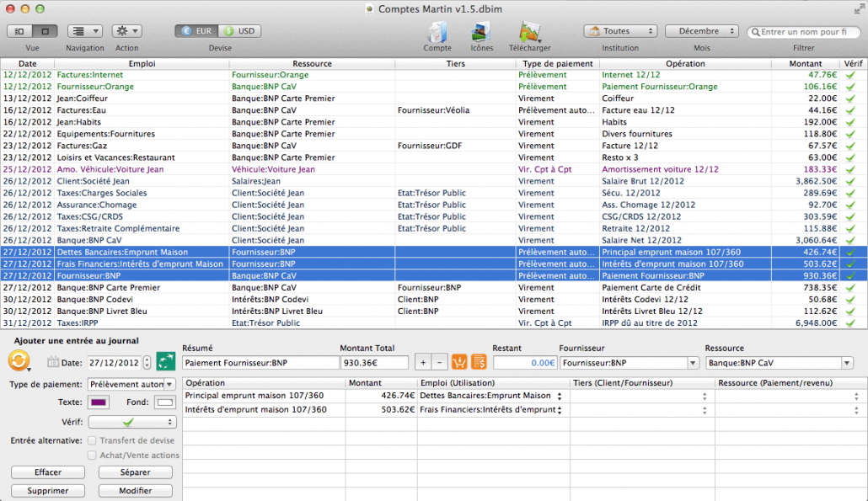Click the green swap arrows icon

pos(165,362)
